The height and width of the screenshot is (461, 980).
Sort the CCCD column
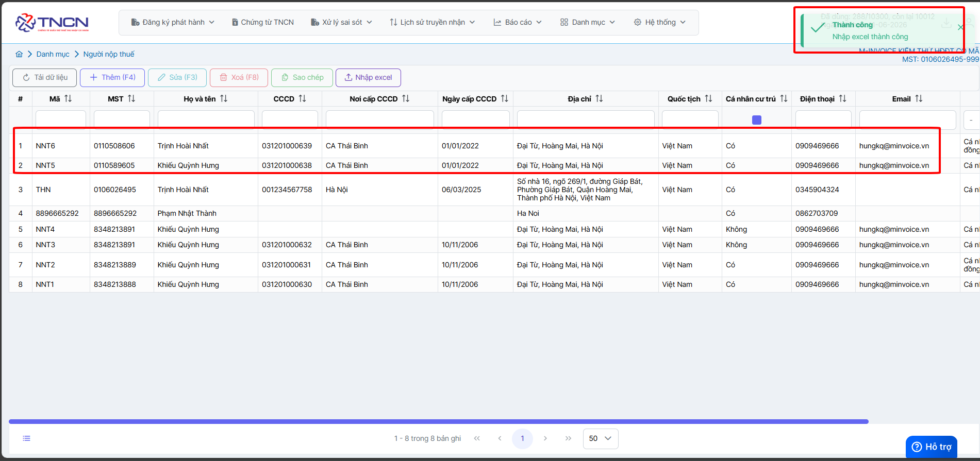[x=302, y=98]
